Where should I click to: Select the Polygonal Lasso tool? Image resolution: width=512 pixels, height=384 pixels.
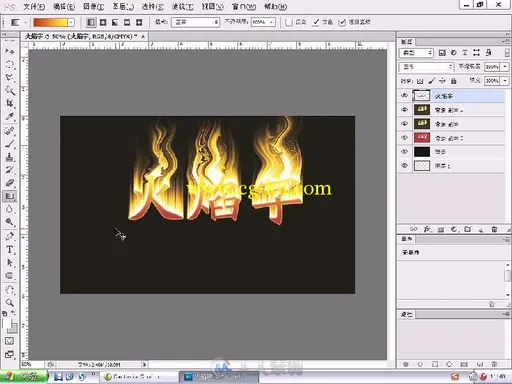tap(10, 77)
